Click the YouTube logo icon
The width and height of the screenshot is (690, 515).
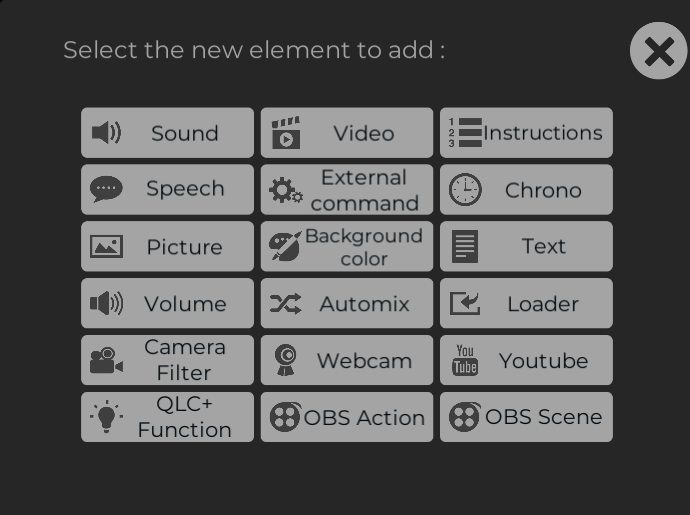coord(465,360)
